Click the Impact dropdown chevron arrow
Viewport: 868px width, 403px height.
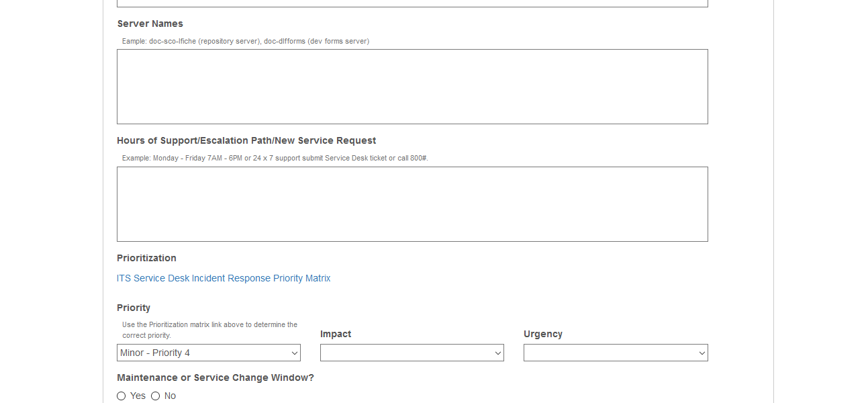pos(497,353)
